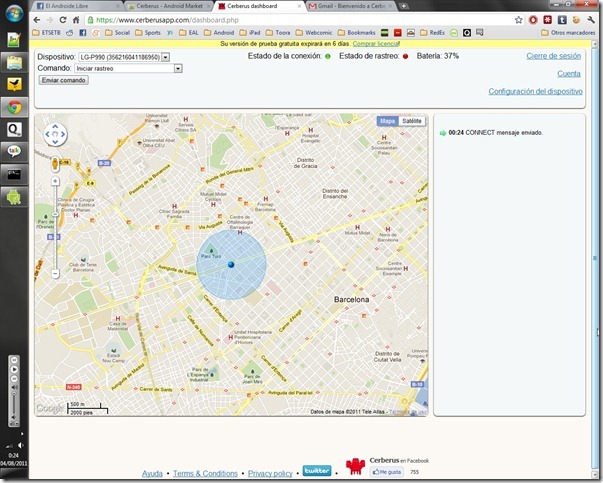This screenshot has height=483, width=603.
Task: Select the Cerberus dashboard tab
Action: tap(260, 6)
